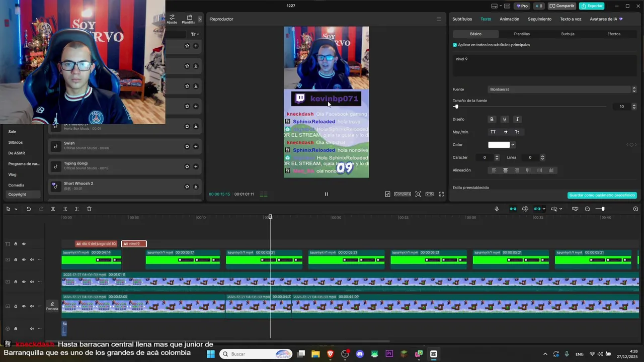Favorite the Typing (long) sound effect

187,166
